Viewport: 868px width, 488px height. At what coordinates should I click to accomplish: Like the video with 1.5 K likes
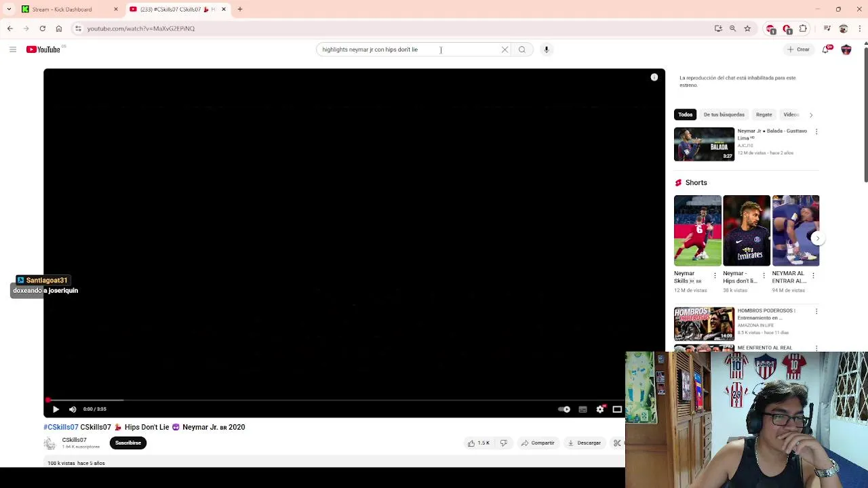click(x=478, y=443)
